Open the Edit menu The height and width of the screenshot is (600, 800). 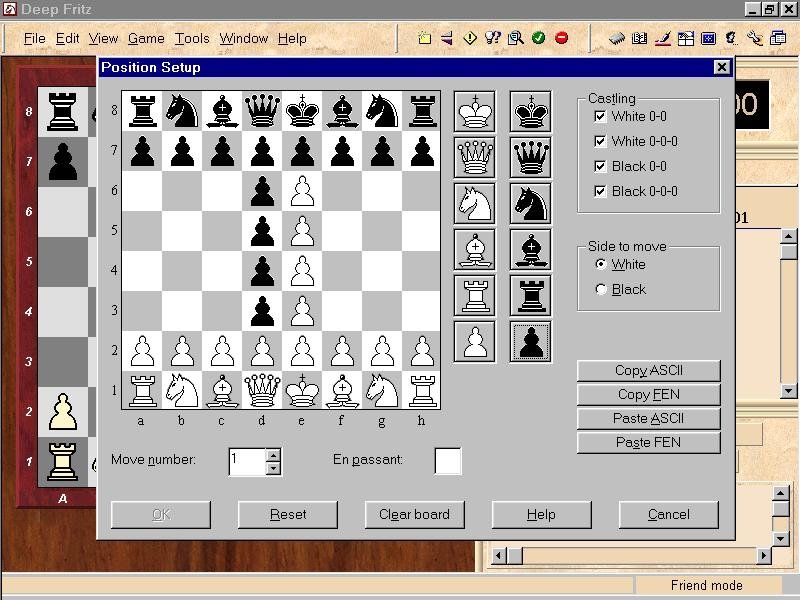pos(67,39)
